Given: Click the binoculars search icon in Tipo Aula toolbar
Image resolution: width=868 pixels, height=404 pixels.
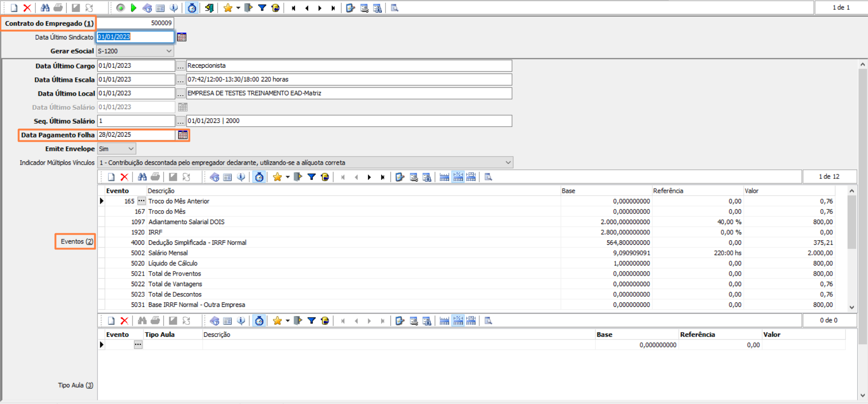Looking at the screenshot, I should pyautogui.click(x=142, y=321).
